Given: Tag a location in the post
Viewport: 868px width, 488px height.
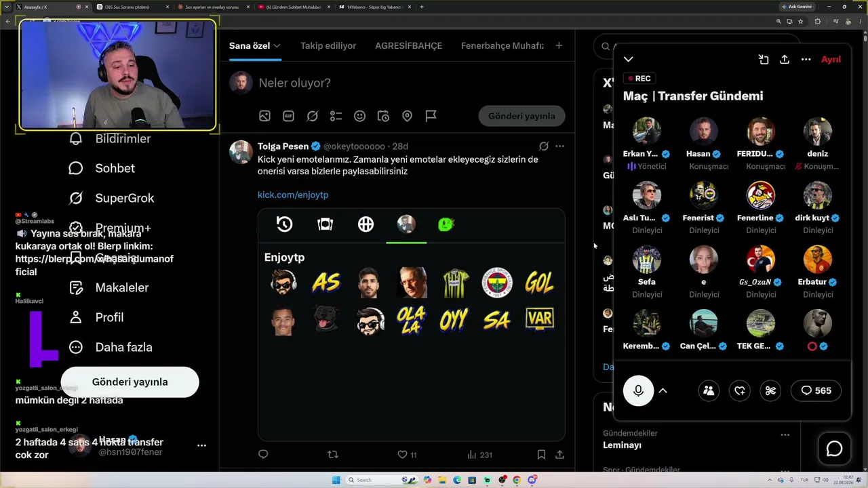Looking at the screenshot, I should click(x=407, y=116).
